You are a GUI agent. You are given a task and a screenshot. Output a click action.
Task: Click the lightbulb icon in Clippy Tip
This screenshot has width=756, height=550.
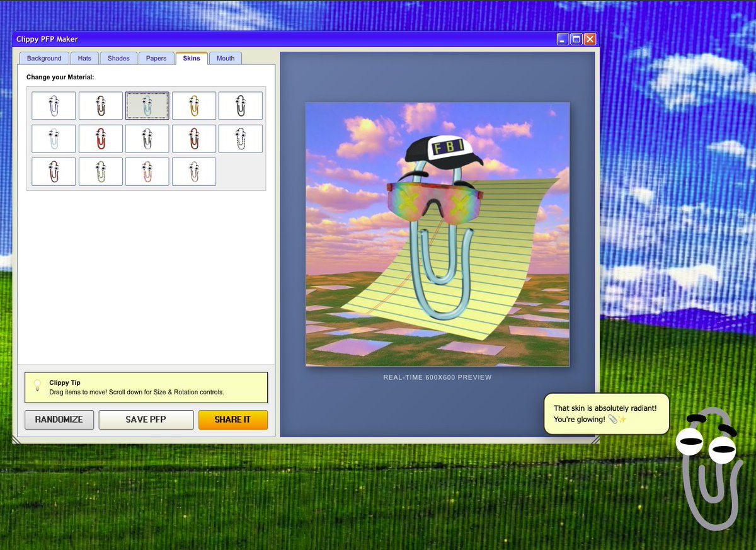pyautogui.click(x=37, y=386)
